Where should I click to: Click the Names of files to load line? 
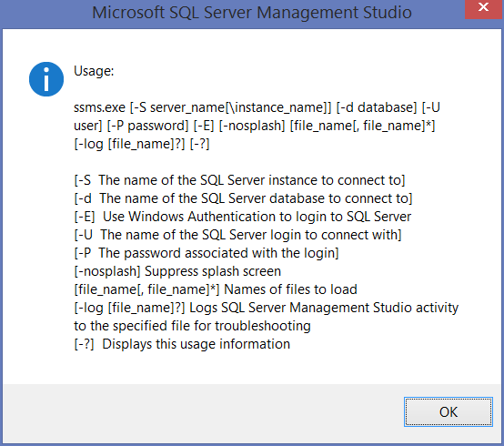[216, 289]
